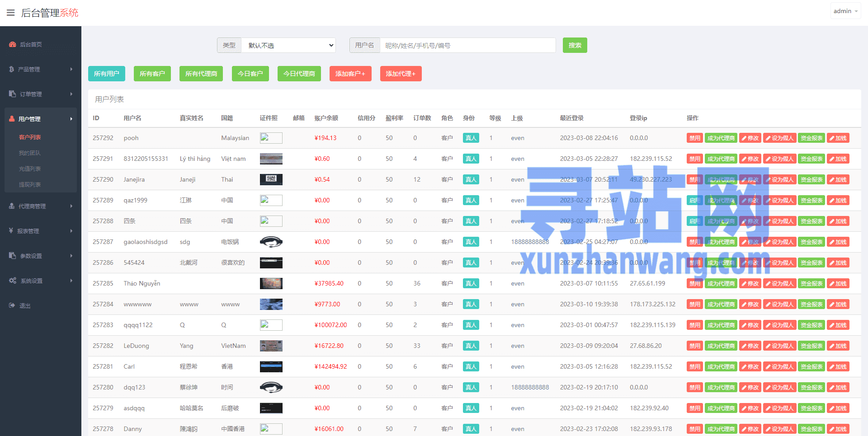
Task: Click the 退出 logout icon
Action: tap(12, 305)
